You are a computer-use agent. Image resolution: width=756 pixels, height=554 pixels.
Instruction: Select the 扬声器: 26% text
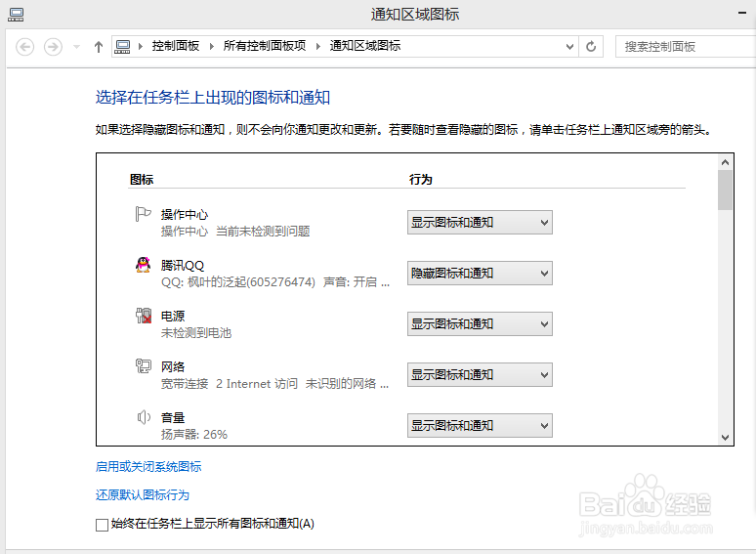pos(193,435)
